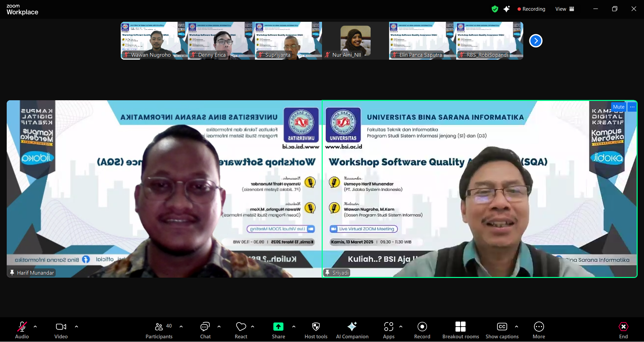Click pin icon beside Harif Munandar's name

12,273
